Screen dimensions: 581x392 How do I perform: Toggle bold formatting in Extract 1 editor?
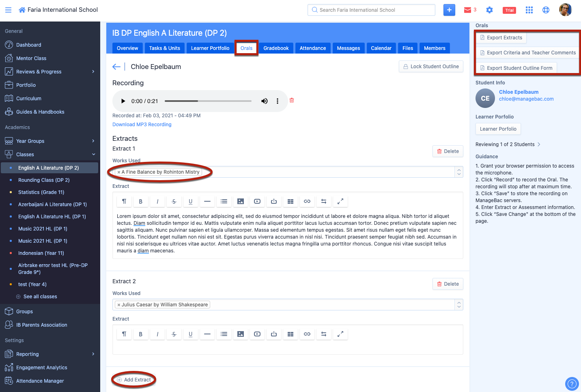coord(140,201)
